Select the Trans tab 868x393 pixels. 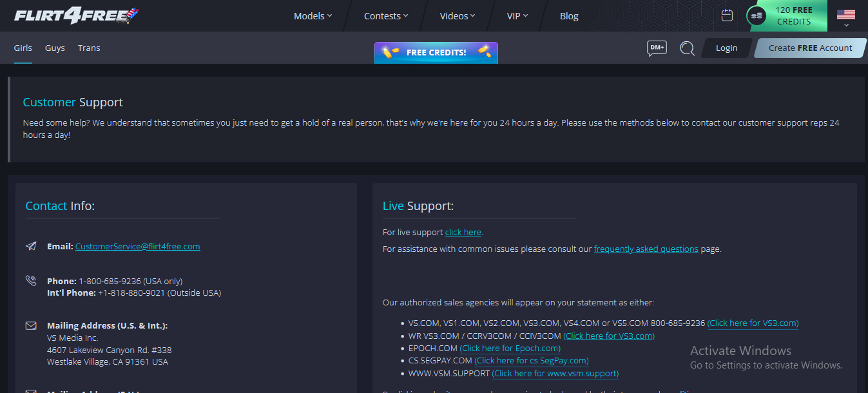point(89,48)
